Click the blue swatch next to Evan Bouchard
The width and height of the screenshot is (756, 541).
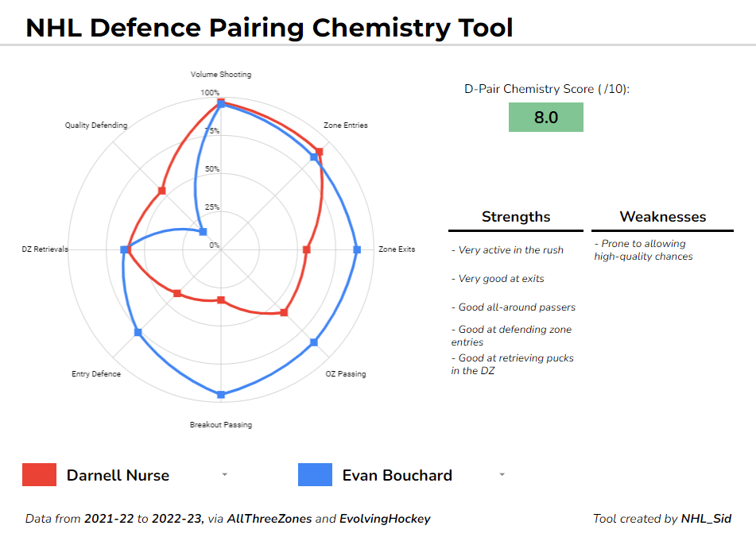(315, 475)
